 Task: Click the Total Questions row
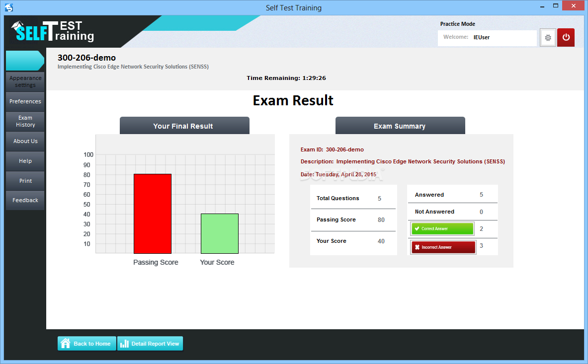353,198
